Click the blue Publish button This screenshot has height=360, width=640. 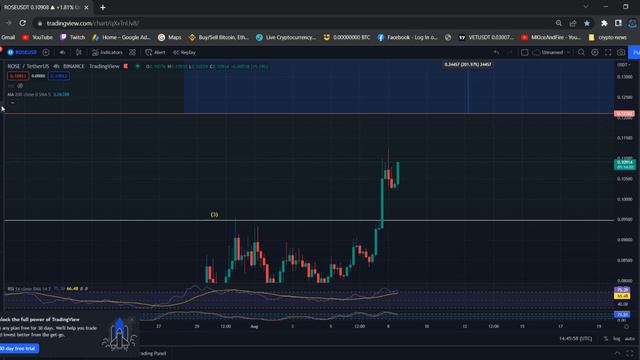635,52
